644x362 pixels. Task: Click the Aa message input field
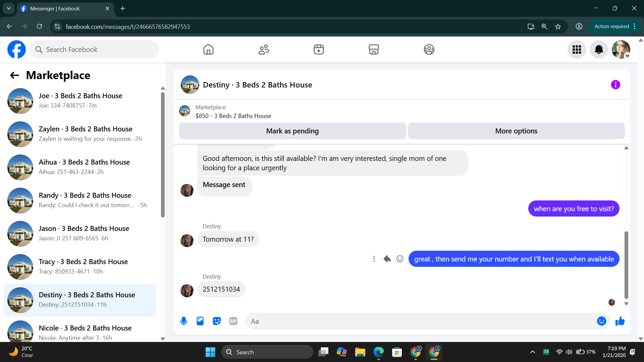click(419, 321)
